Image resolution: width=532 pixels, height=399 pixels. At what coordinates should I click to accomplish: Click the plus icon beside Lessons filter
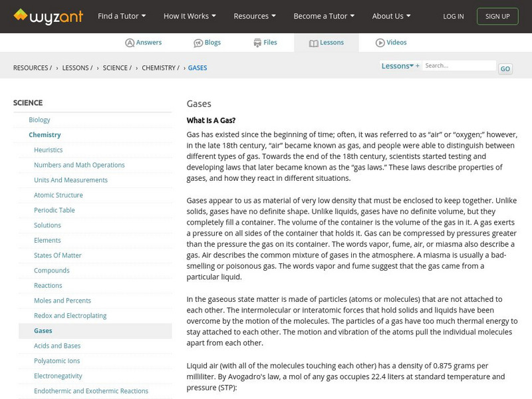[x=418, y=66]
